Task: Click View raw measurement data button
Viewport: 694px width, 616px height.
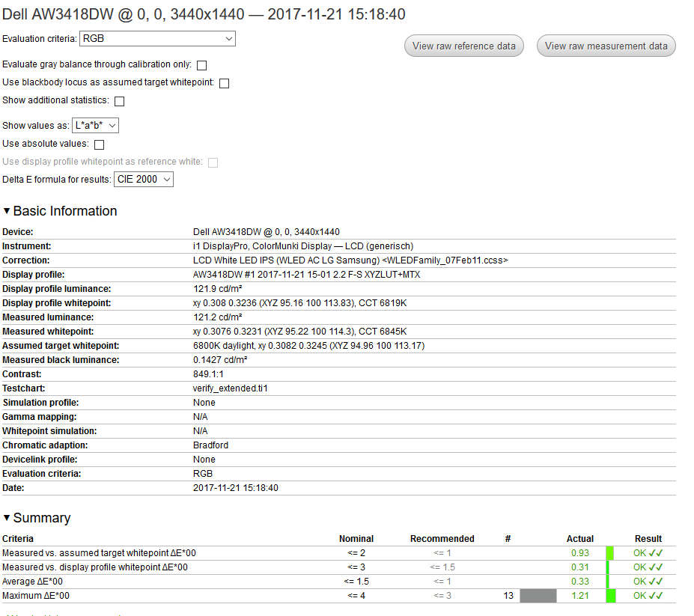Action: pyautogui.click(x=606, y=46)
